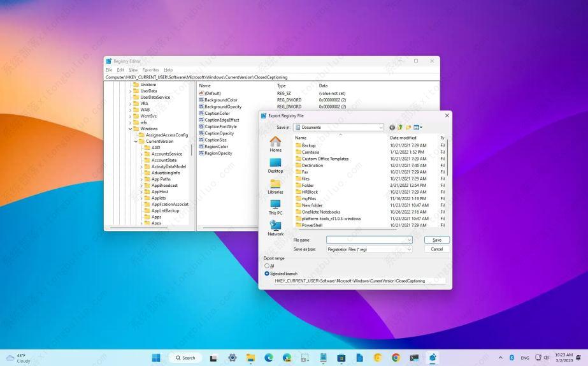Open the myFiles folder in file list
588x366 pixels.
pyautogui.click(x=309, y=198)
